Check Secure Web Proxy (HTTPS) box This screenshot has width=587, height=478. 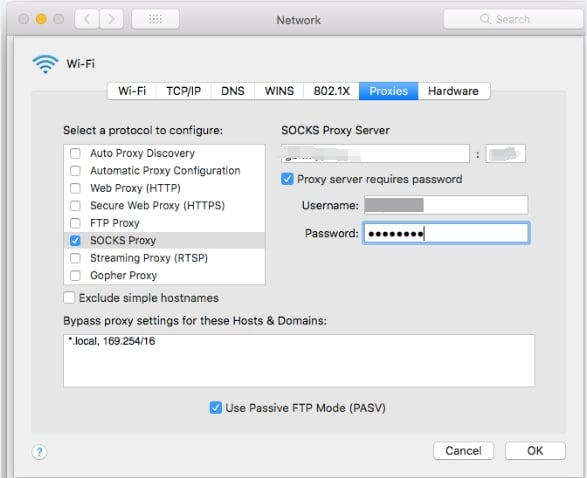coord(75,205)
